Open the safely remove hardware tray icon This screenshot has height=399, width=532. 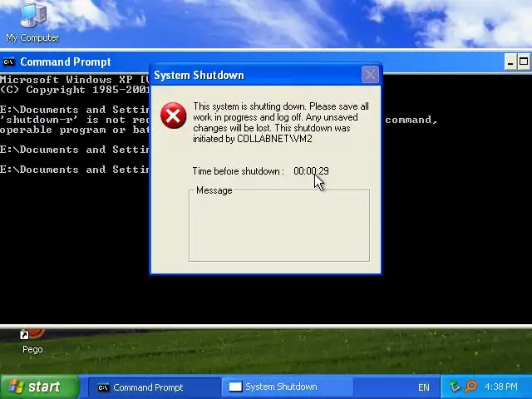455,387
